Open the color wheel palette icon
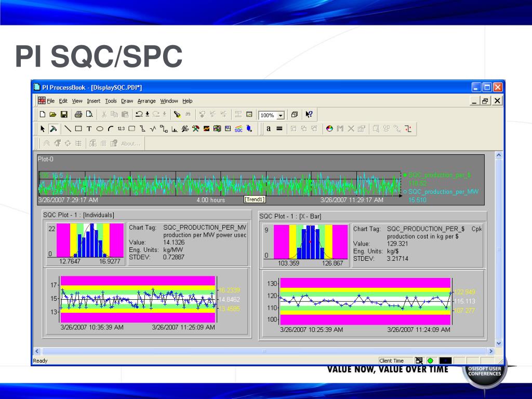 (329, 129)
